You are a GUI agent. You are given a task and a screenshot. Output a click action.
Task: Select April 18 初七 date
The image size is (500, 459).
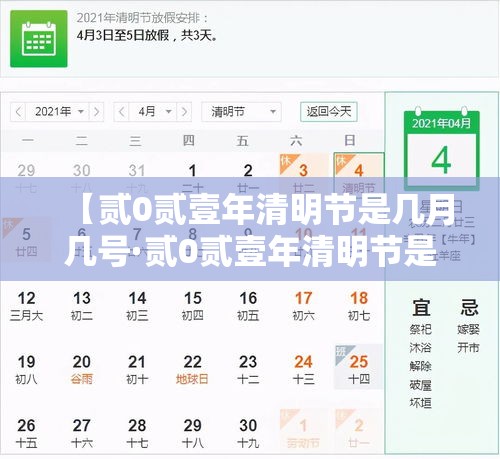tap(359, 306)
